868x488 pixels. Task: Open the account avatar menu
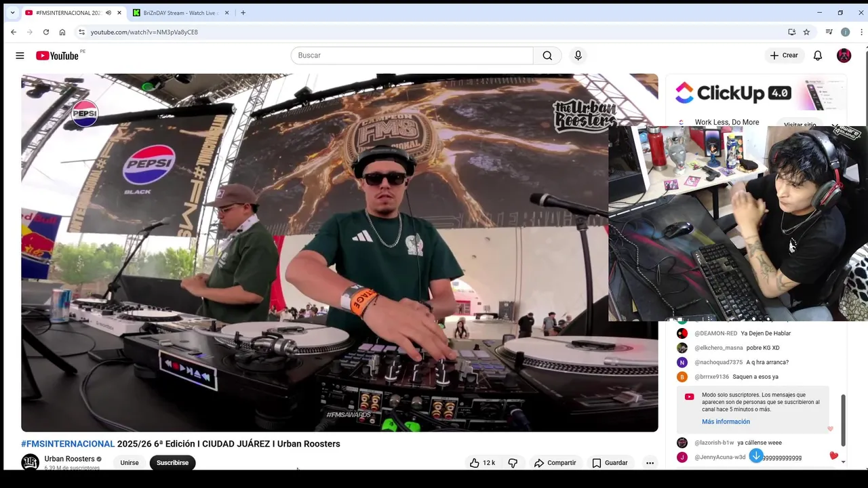click(x=844, y=56)
